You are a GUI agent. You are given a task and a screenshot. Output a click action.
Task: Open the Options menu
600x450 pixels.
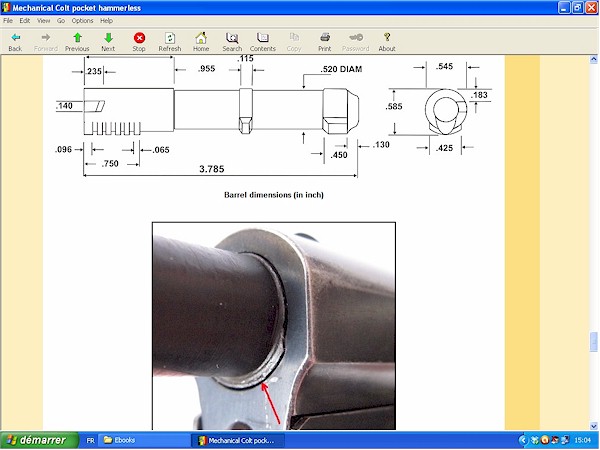tap(82, 21)
